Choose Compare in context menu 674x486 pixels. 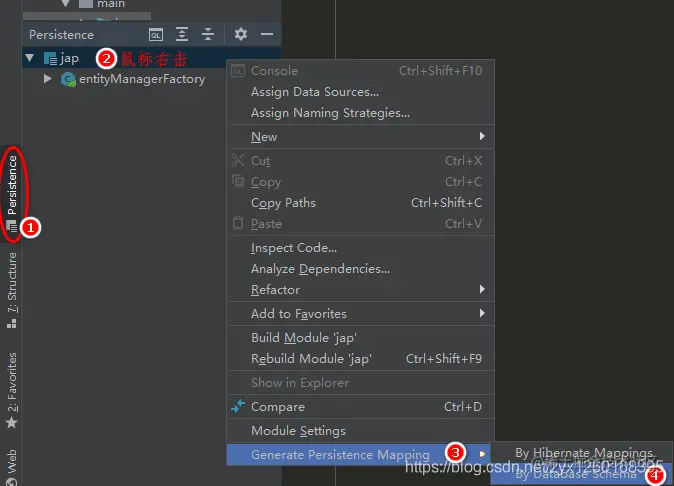tap(361, 407)
